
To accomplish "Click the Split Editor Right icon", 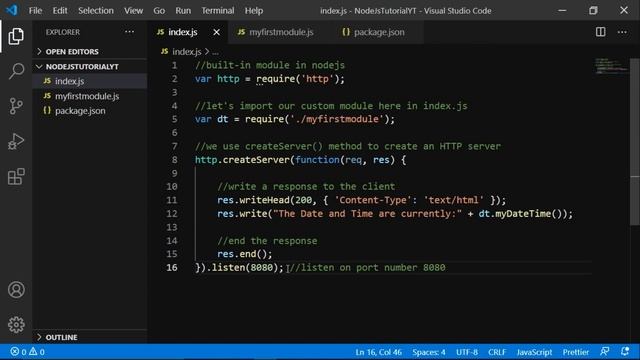I will (x=600, y=32).
